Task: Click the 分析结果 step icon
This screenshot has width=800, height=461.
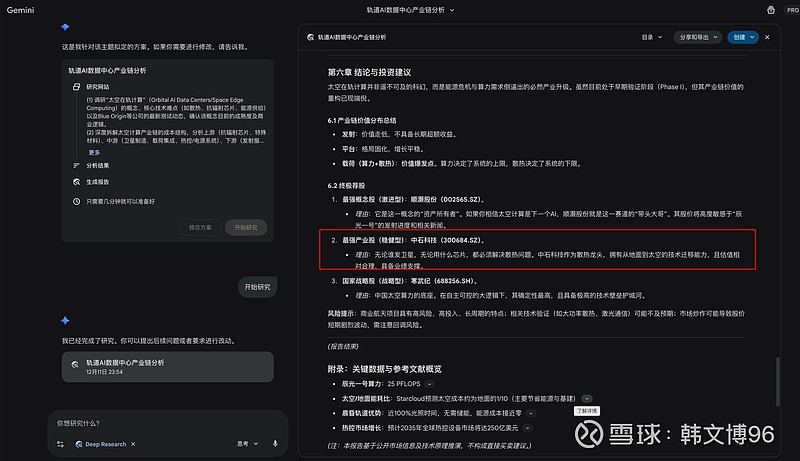Action: coord(77,166)
